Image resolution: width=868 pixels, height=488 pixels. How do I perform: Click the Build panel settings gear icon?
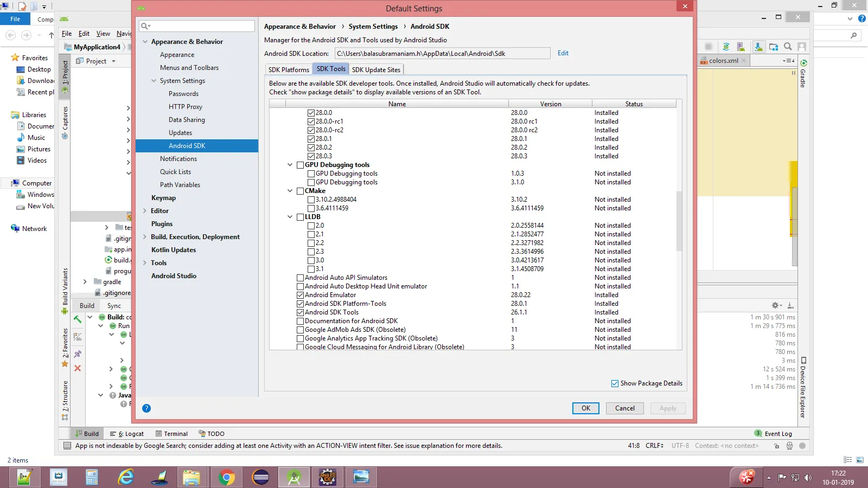tap(776, 305)
